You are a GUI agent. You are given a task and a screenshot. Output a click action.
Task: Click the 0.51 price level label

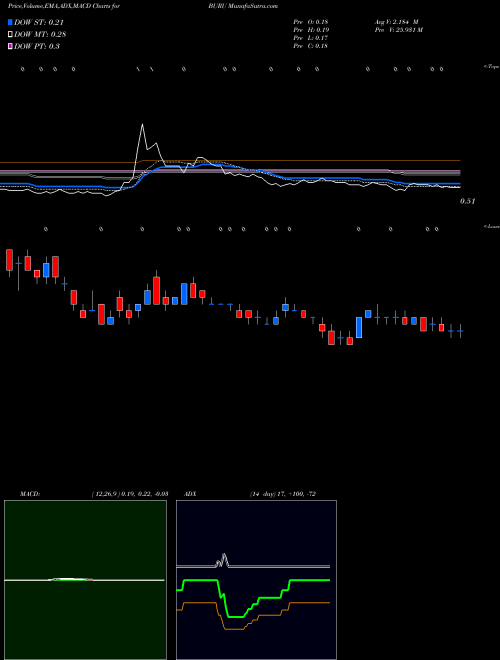(x=467, y=201)
